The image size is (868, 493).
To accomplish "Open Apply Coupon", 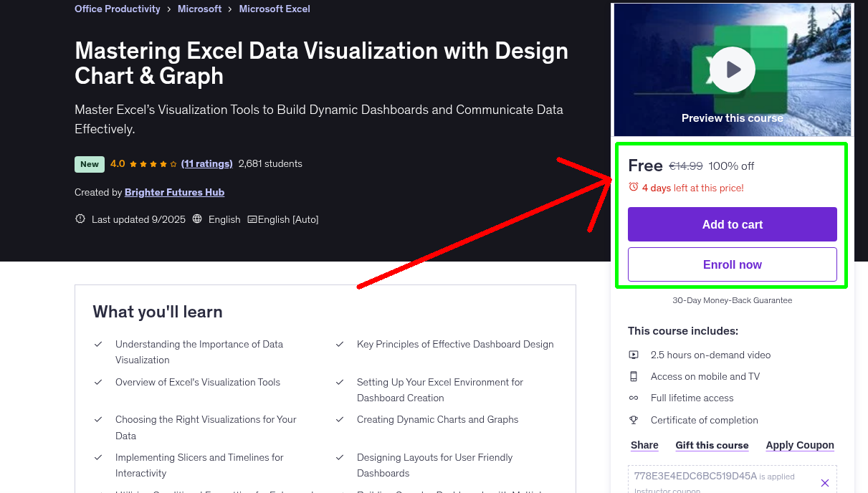I will 800,445.
